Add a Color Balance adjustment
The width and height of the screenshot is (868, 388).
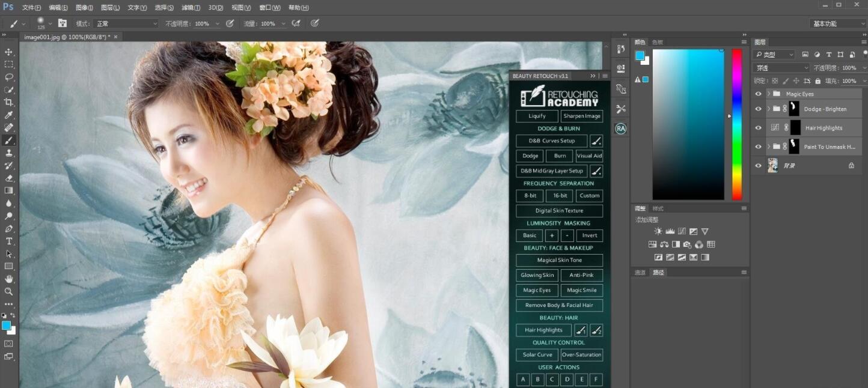[x=664, y=244]
